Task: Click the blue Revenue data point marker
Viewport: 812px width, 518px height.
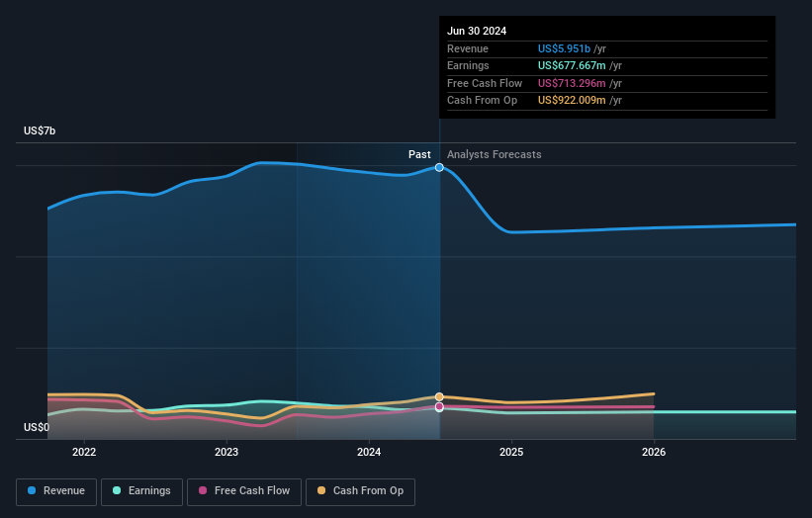Action: coord(439,167)
